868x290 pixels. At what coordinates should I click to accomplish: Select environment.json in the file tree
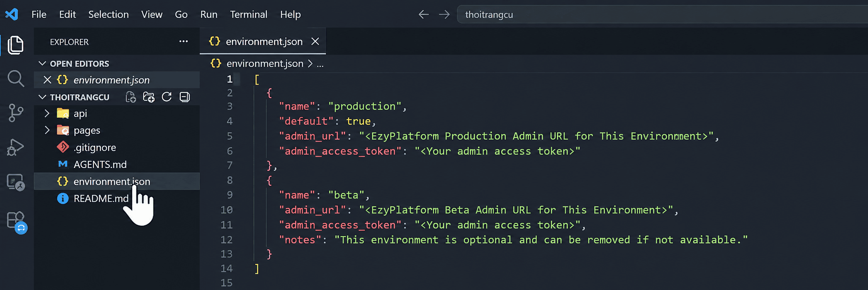coord(117,181)
